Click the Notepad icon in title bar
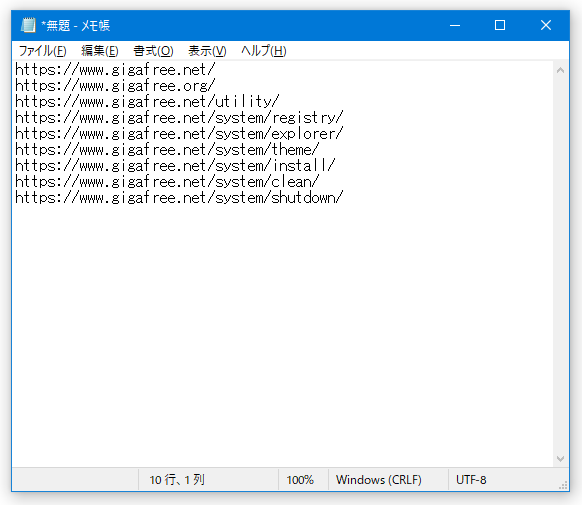The image size is (582, 505). click(28, 25)
